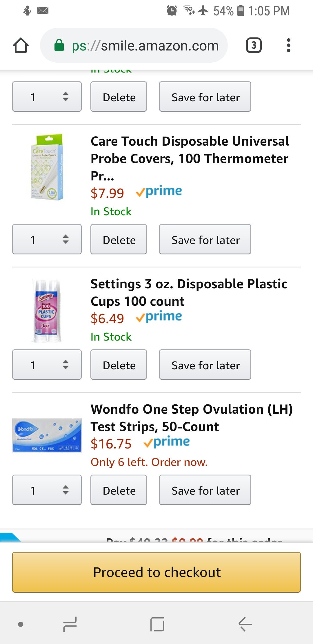Delete the Wondfo Ovulation Test Strips
The image size is (313, 644).
coord(119,490)
